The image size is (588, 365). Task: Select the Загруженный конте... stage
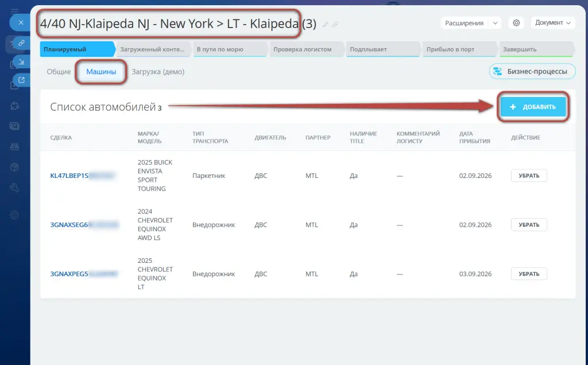[153, 49]
